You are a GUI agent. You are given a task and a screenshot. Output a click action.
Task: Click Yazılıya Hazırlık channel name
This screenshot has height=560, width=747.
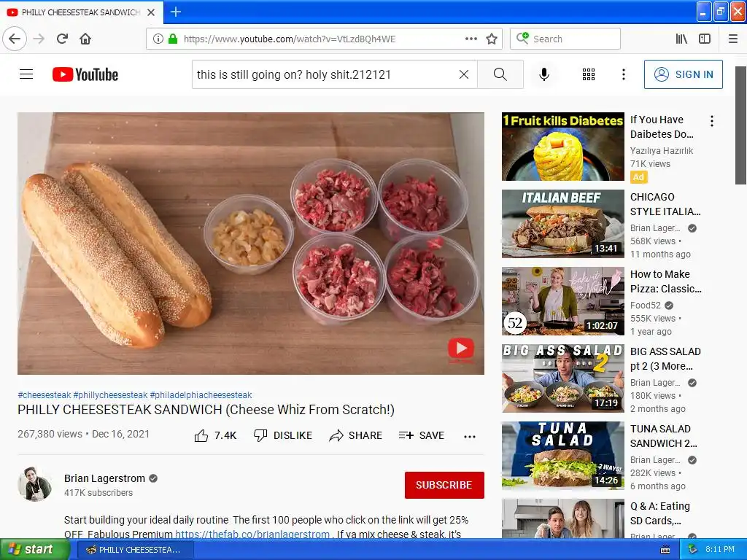click(661, 150)
